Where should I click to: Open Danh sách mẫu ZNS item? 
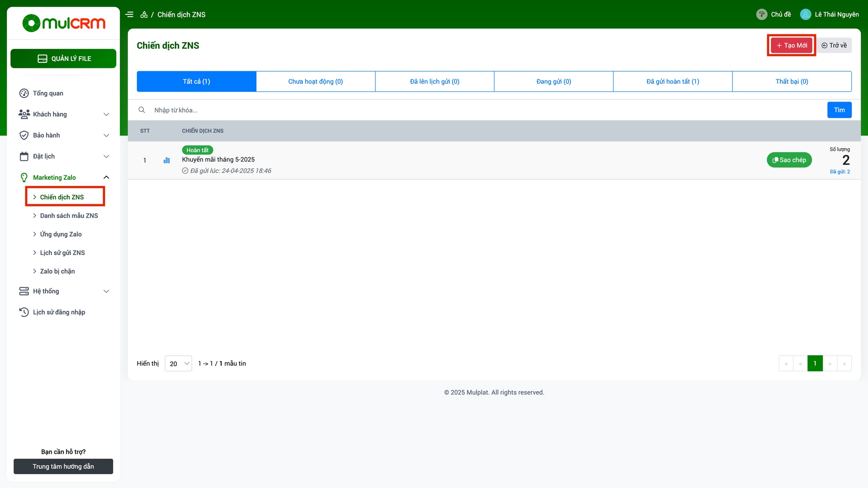(x=69, y=216)
